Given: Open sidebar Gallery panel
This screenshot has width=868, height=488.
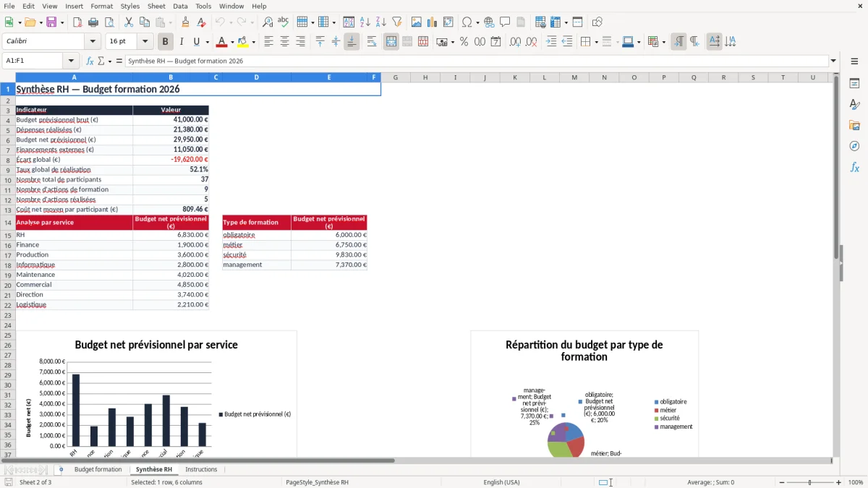Looking at the screenshot, I should (x=854, y=125).
